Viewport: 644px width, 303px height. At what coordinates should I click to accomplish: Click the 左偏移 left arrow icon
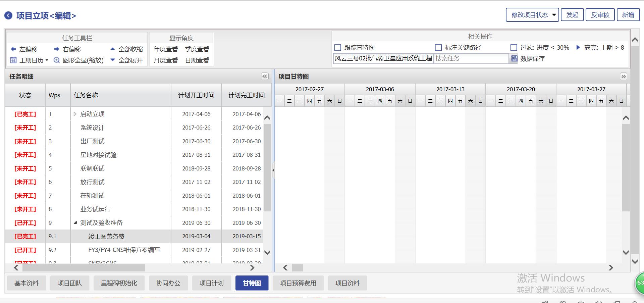tap(13, 49)
